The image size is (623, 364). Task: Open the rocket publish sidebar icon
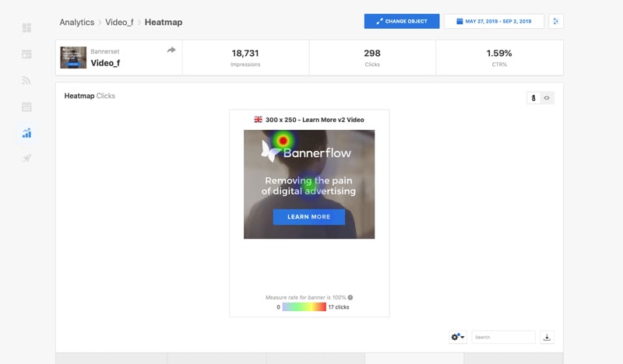coord(26,159)
